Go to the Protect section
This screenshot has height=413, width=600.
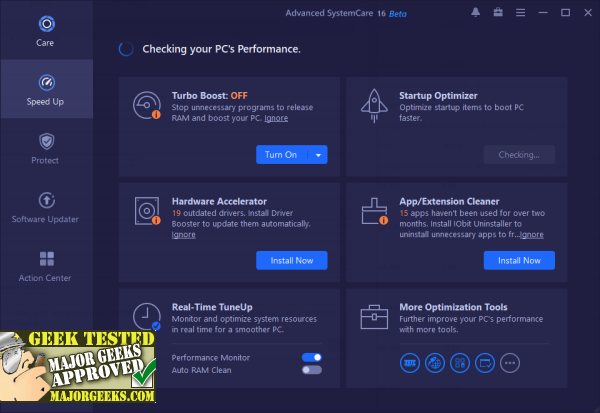[46, 148]
